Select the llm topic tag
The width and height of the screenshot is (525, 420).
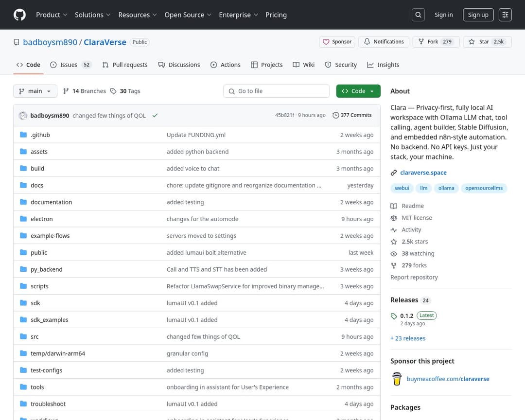[x=423, y=188]
